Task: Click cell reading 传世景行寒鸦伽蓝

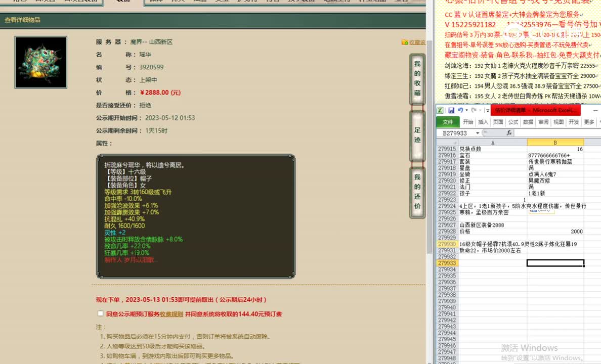Action: 555,162
